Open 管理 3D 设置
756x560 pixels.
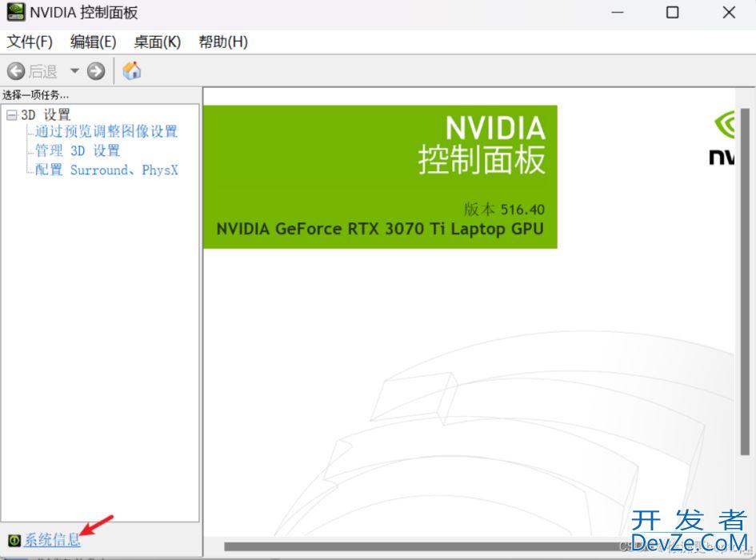77,150
